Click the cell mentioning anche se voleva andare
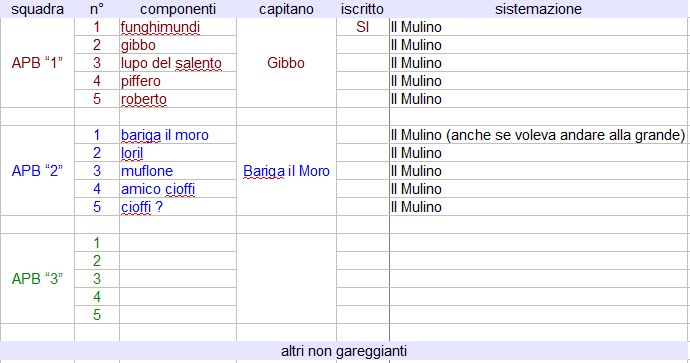Image resolution: width=690 pixels, height=363 pixels. pos(539,135)
